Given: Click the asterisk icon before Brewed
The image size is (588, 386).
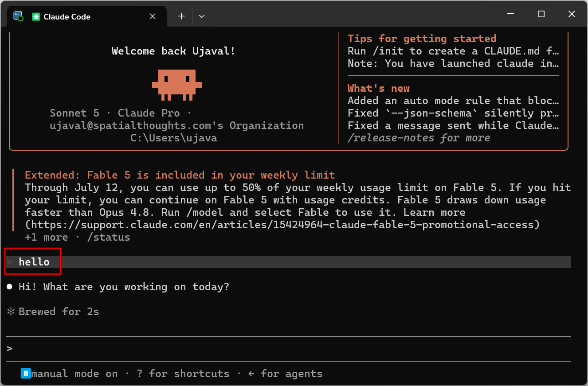Looking at the screenshot, I should [11, 312].
